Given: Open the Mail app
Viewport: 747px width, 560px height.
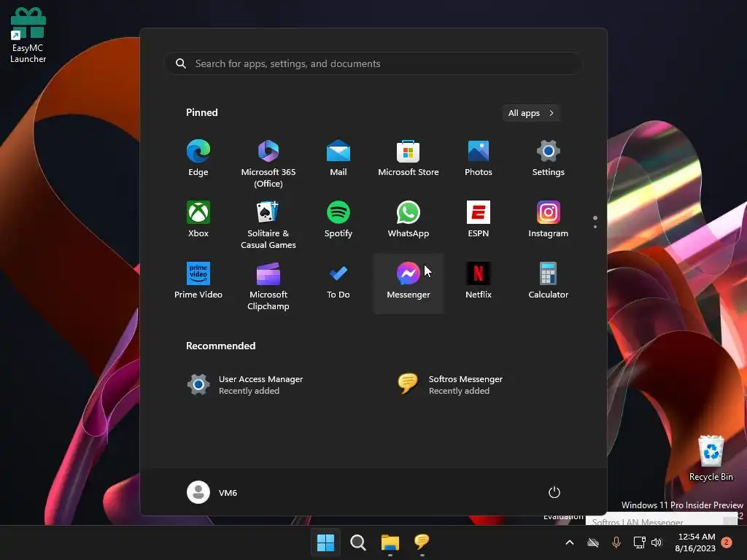Looking at the screenshot, I should [338, 158].
